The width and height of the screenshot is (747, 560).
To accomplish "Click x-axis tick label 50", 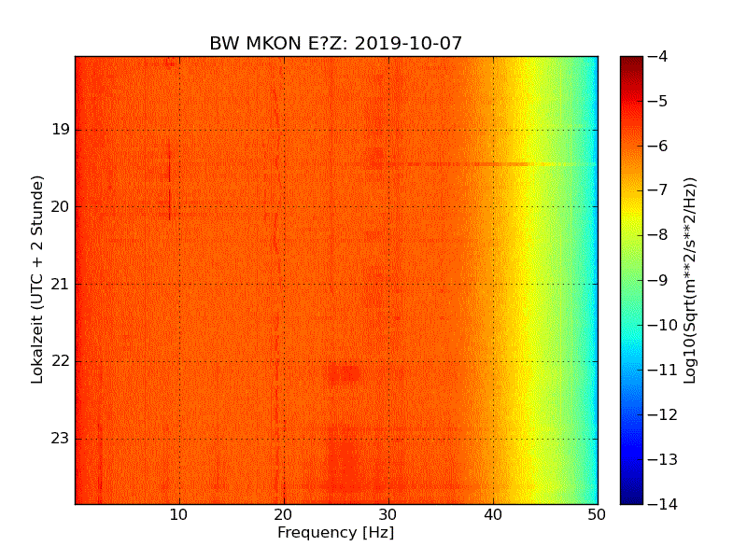I will [x=597, y=515].
